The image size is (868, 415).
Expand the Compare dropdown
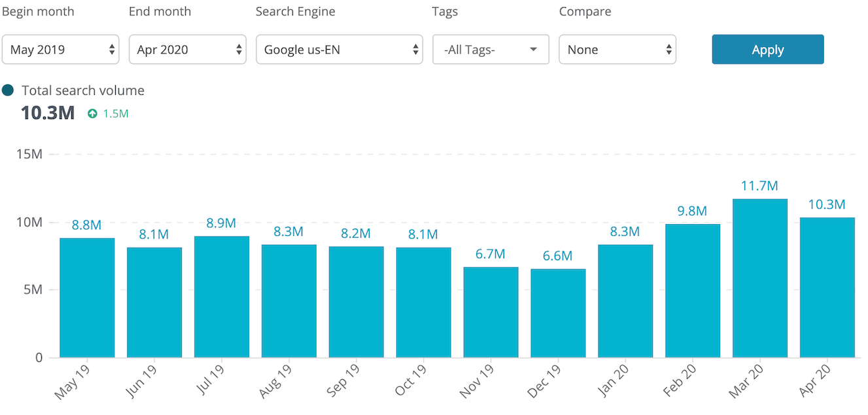coord(617,49)
